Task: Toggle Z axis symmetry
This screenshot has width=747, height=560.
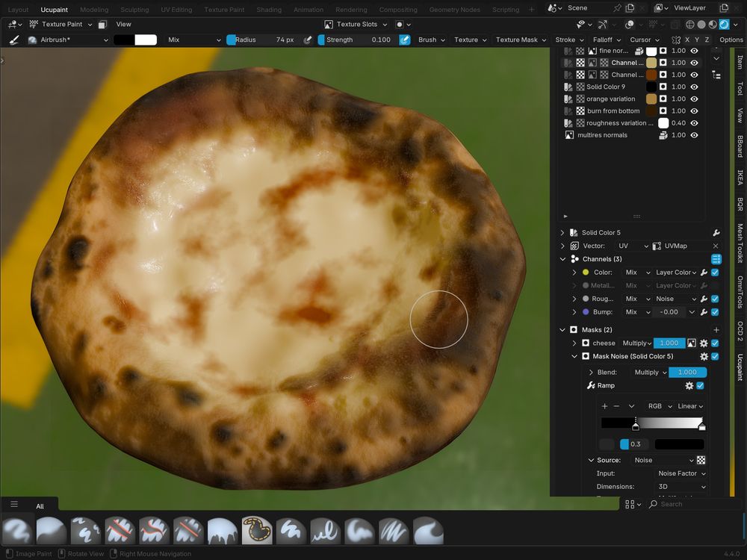Action: tap(707, 40)
